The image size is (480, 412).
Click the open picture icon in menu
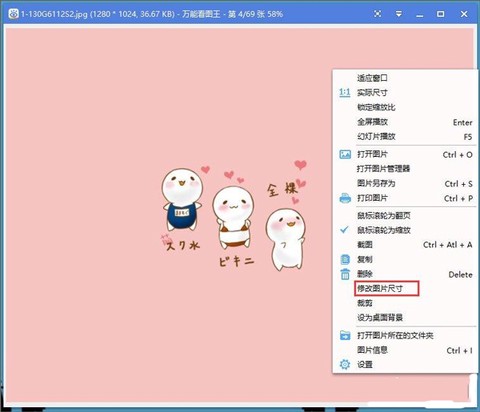pos(345,154)
